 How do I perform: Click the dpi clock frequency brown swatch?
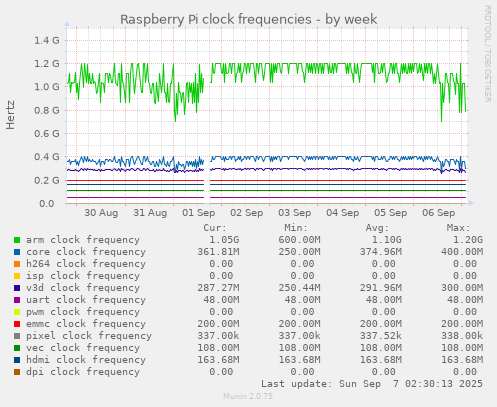(x=17, y=372)
